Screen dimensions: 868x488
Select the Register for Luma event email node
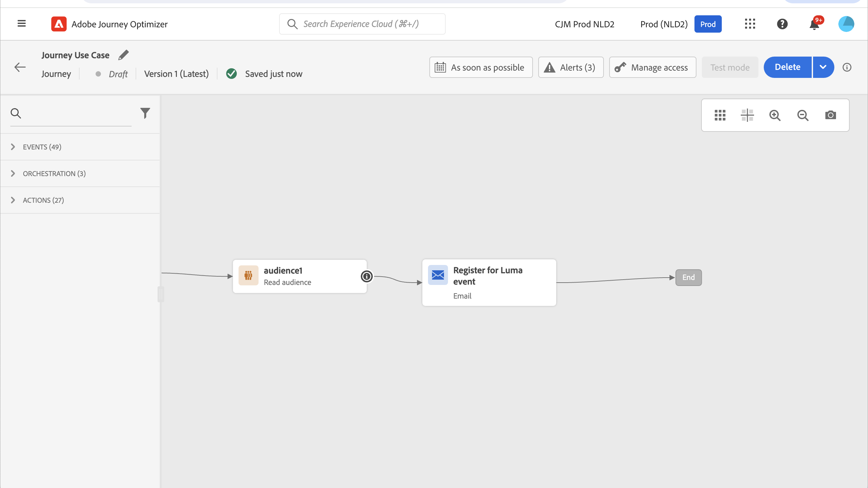point(489,282)
